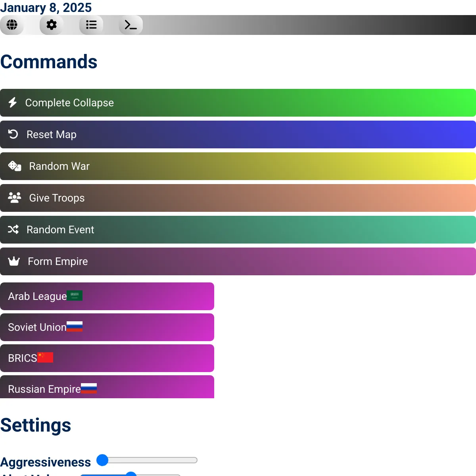The image size is (476, 476).
Task: Open the terminal console icon
Action: 131,25
